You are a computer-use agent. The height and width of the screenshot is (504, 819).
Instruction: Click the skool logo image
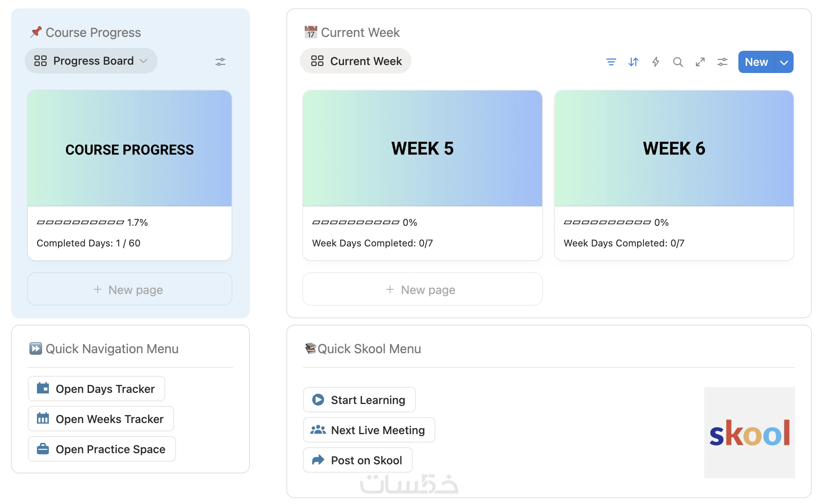coord(749,432)
